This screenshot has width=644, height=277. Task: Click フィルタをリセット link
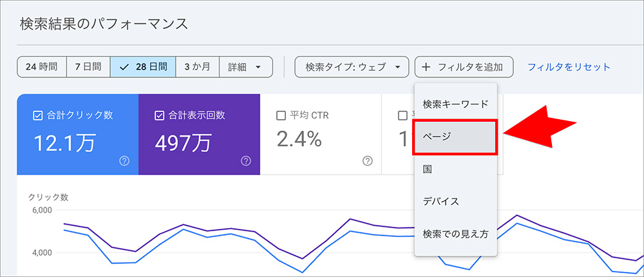pos(569,67)
